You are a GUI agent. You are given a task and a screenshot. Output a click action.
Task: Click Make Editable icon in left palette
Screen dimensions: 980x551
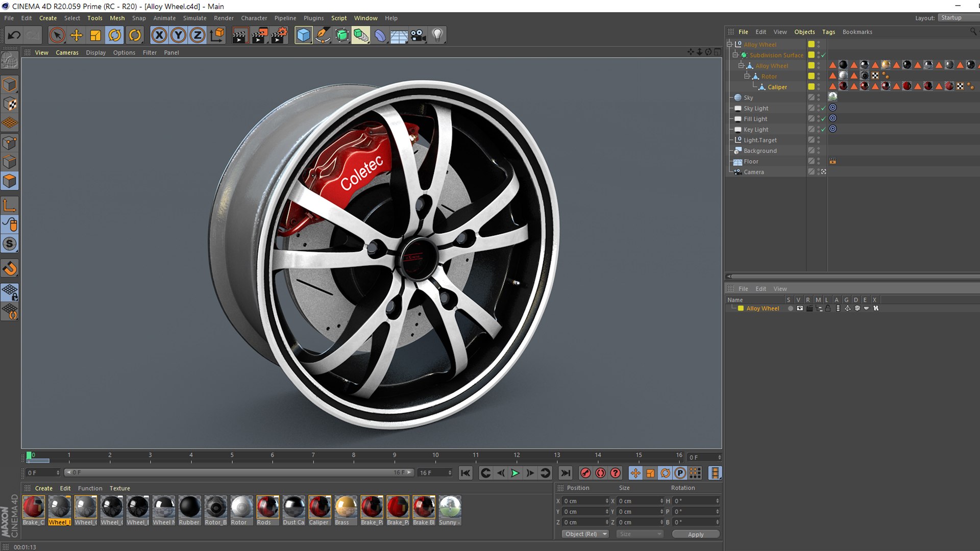pyautogui.click(x=10, y=60)
